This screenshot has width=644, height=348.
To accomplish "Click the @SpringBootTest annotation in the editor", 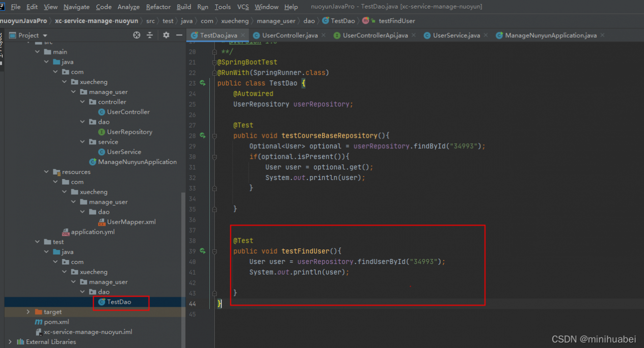I will click(247, 62).
